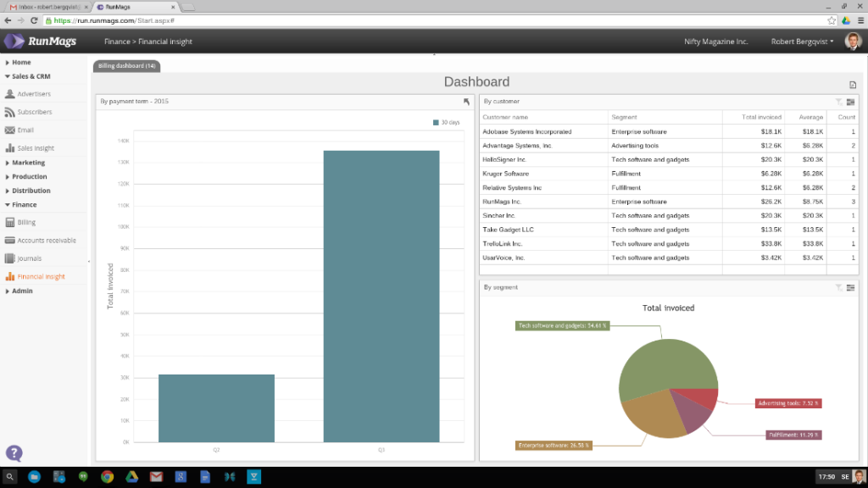Click the Subscribers RSS icon

10,111
